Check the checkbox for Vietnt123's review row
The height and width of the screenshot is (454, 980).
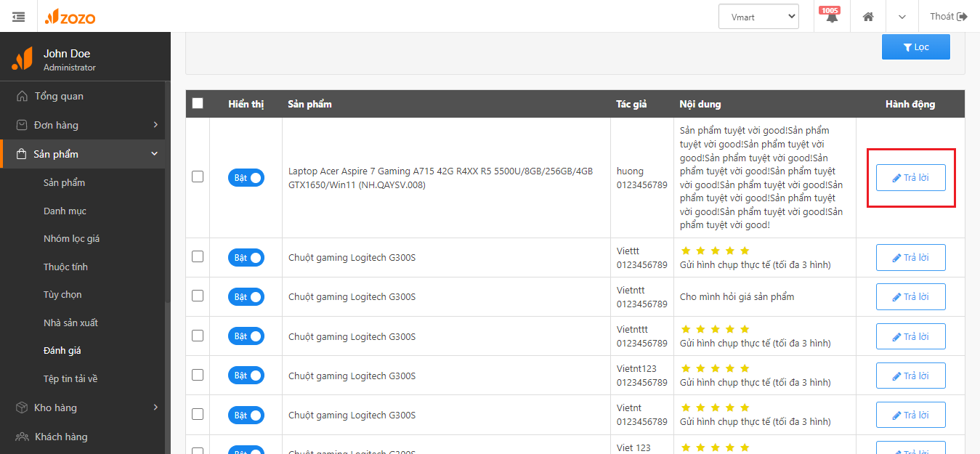[198, 375]
